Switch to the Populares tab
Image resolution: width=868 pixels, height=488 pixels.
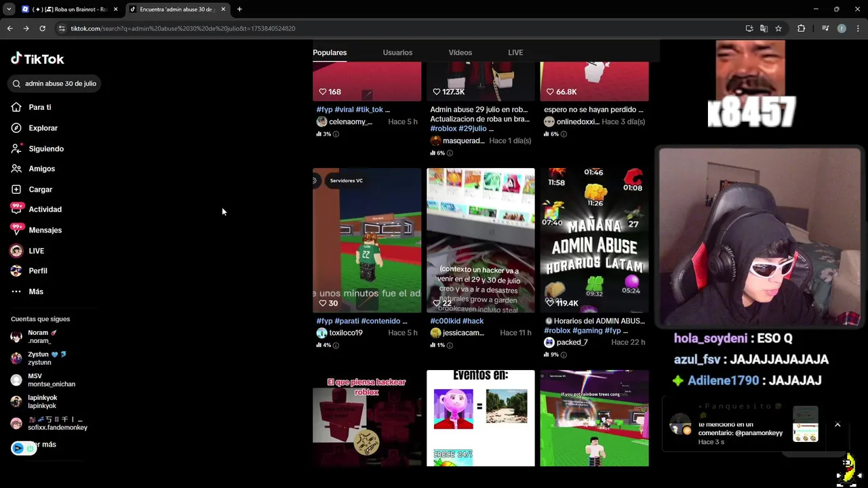click(x=330, y=53)
